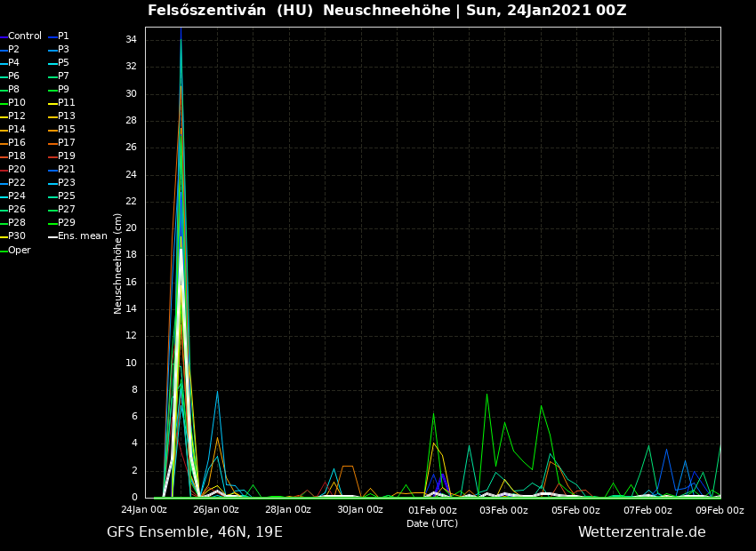The image size is (756, 551).
Task: Select the P29 legend entry
Action: [x=67, y=223]
